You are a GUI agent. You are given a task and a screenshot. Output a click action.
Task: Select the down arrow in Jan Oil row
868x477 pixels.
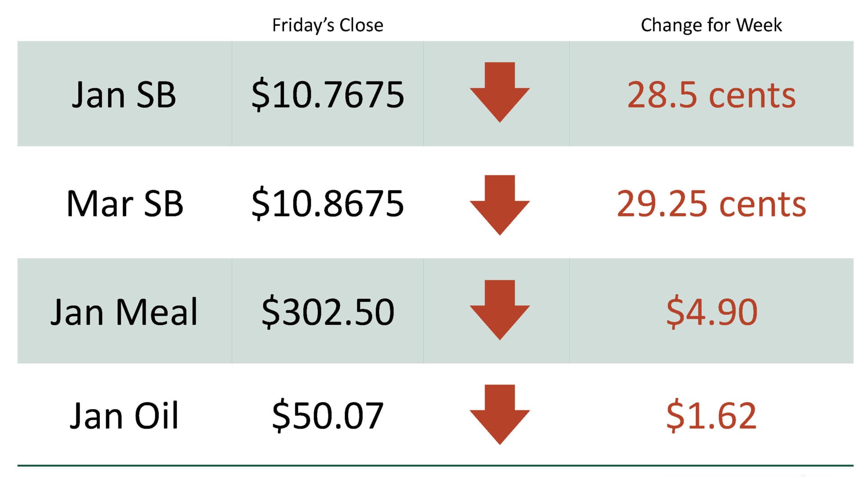(x=500, y=414)
